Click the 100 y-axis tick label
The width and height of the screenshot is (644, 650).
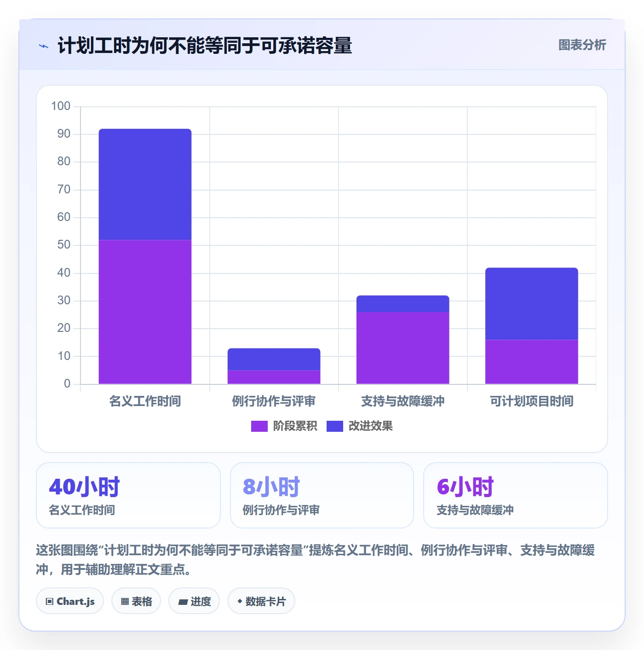point(61,106)
